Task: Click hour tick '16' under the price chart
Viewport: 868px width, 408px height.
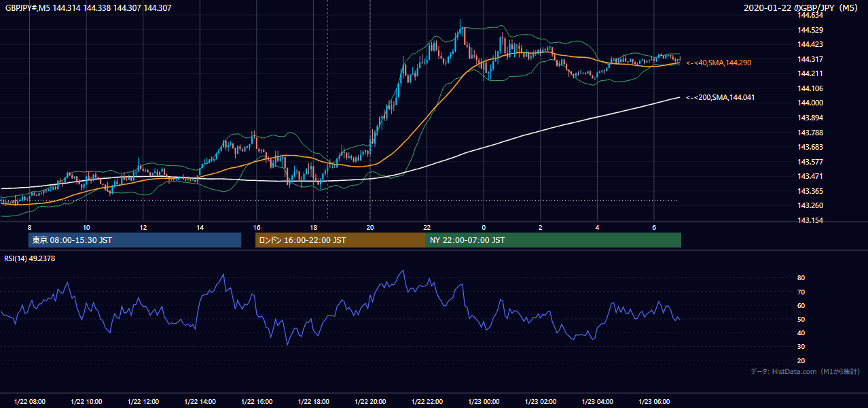Action: pos(256,227)
